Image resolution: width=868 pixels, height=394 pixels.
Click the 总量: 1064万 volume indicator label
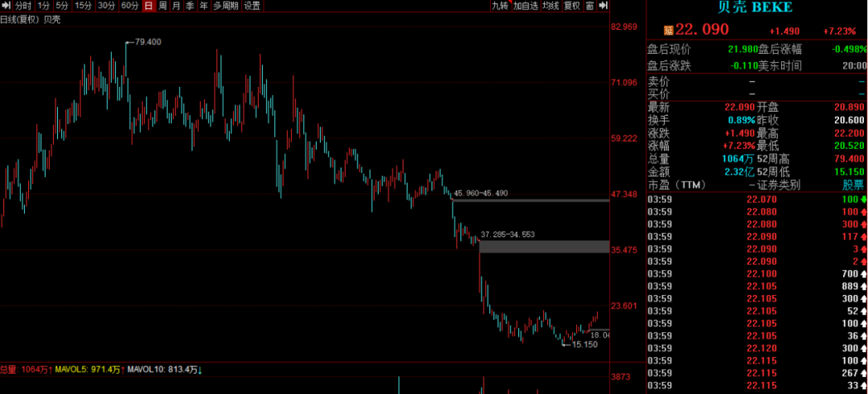[27, 370]
